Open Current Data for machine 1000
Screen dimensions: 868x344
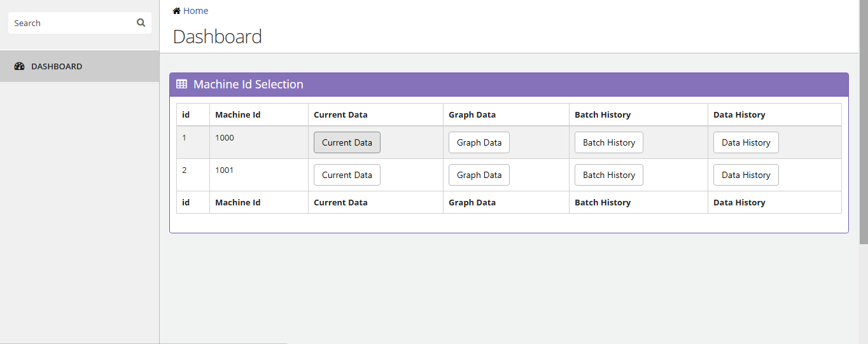tap(347, 142)
